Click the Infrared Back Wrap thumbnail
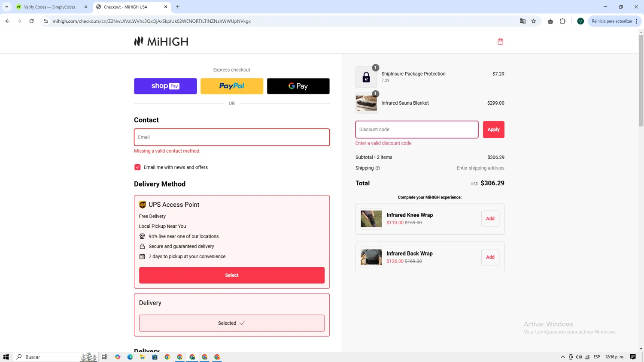The height and width of the screenshot is (362, 644). 371,257
